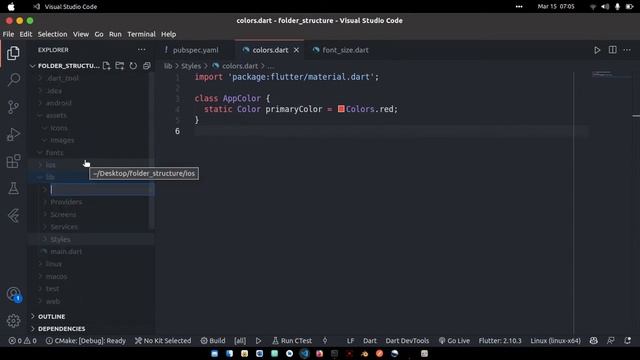Open the feedback icon in status bar
This screenshot has width=640, height=360.
(611, 340)
